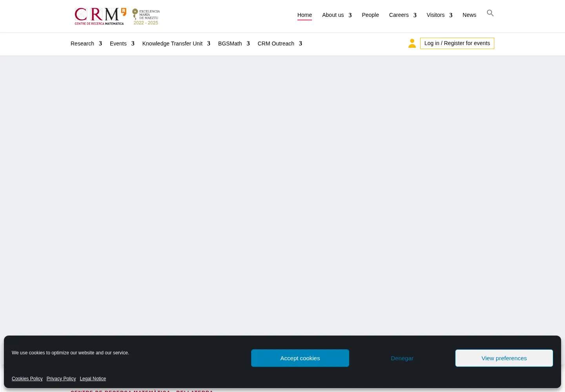Open the Cookies Policy link
565x392 pixels.
(27, 379)
